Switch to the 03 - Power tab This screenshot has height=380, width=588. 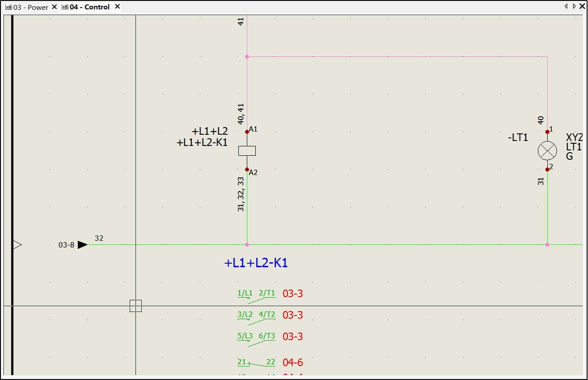point(31,7)
